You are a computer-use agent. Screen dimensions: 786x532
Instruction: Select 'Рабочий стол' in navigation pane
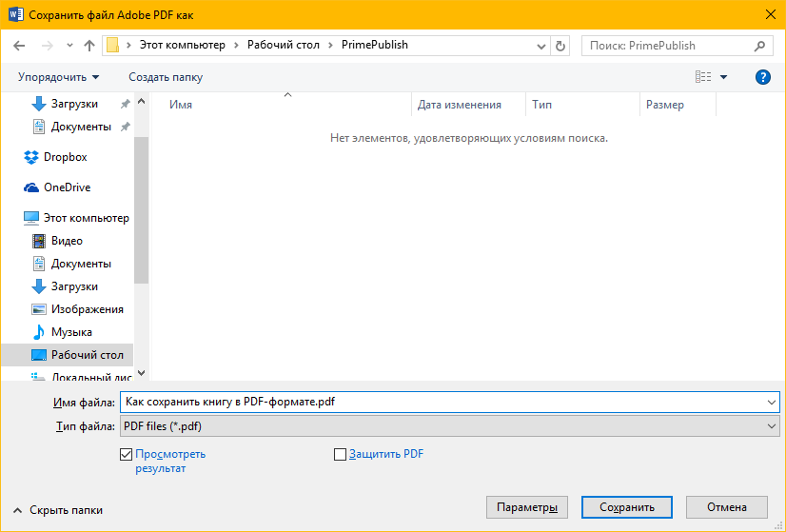pyautogui.click(x=68, y=355)
